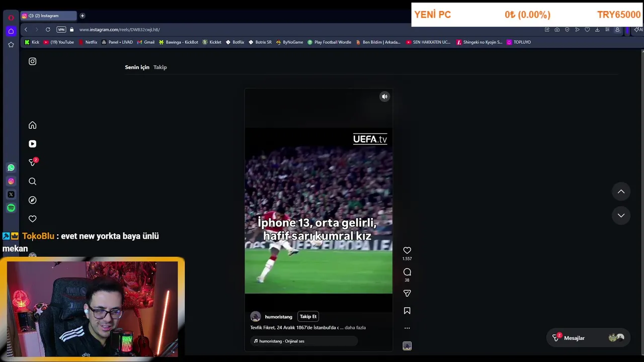Open humoristang's profile avatar
644x362 pixels.
pyautogui.click(x=256, y=316)
